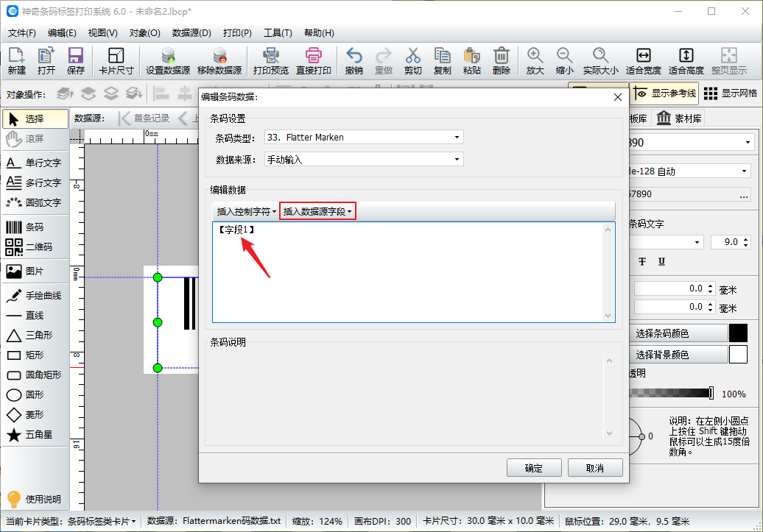This screenshot has width=763, height=532.
Task: Undo with the 撤销 icon
Action: tap(354, 61)
